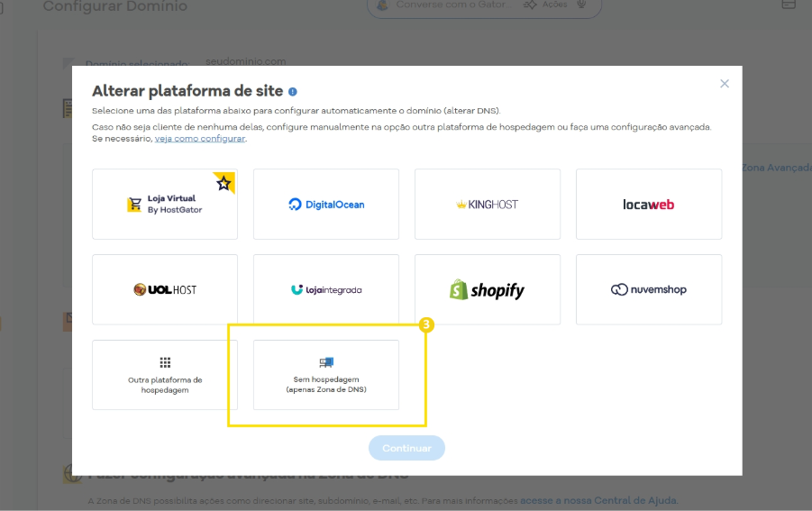Select the Loja Virtual by HostGator card
812x511 pixels.
165,205
